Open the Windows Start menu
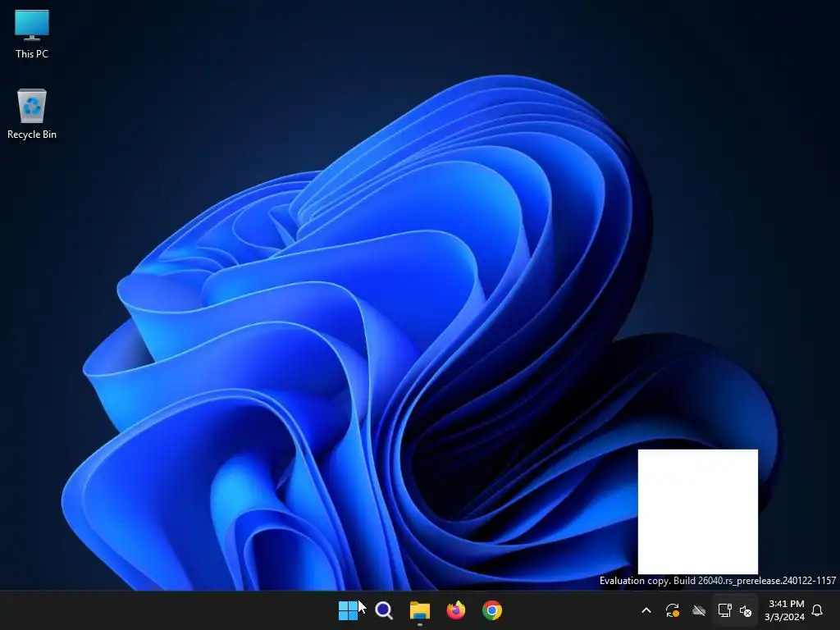 click(x=348, y=610)
